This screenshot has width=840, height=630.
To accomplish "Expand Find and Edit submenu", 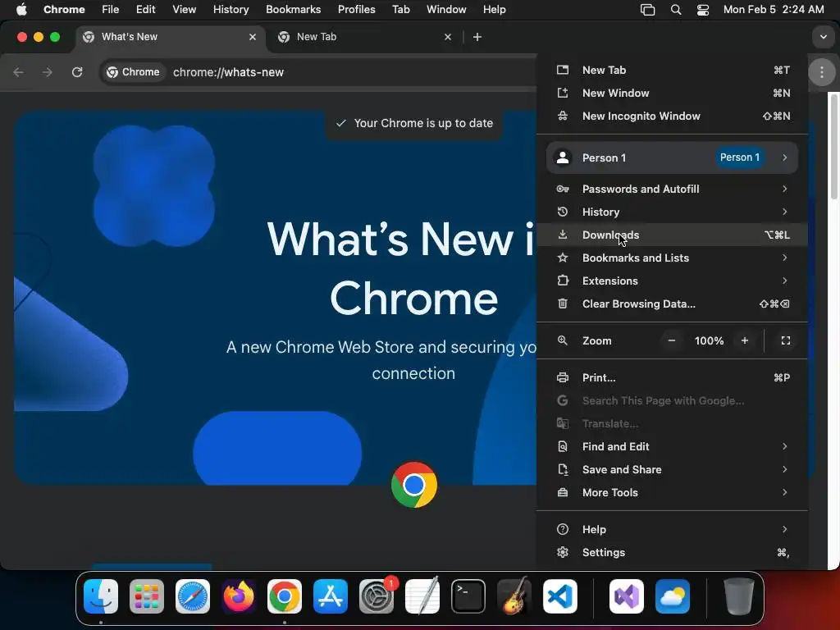I will pyautogui.click(x=673, y=447).
